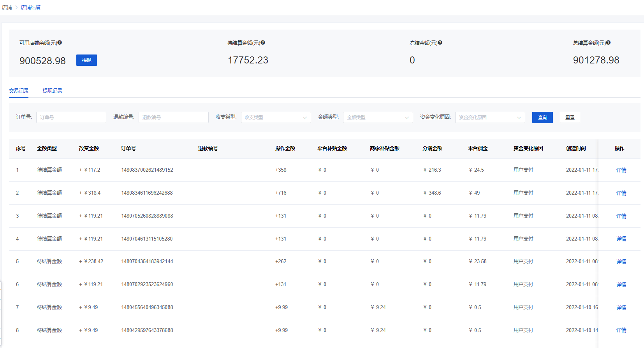Image resolution: width=644 pixels, height=348 pixels.
Task: Click the 退款编号 column header
Action: click(x=208, y=148)
